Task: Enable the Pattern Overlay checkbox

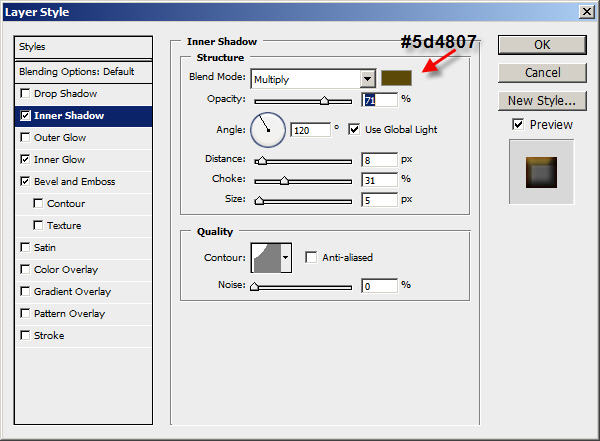Action: coord(25,314)
